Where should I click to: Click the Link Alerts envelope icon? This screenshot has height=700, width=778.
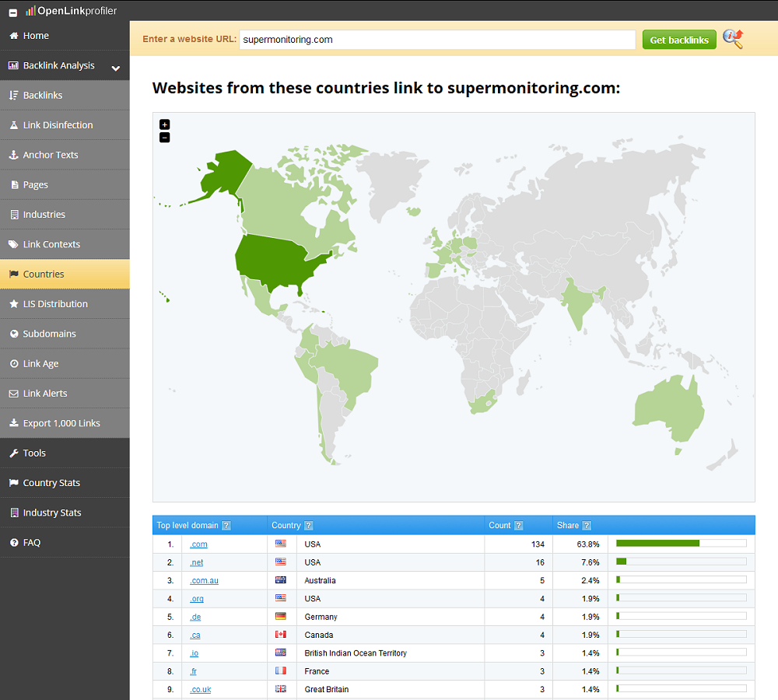pos(14,394)
